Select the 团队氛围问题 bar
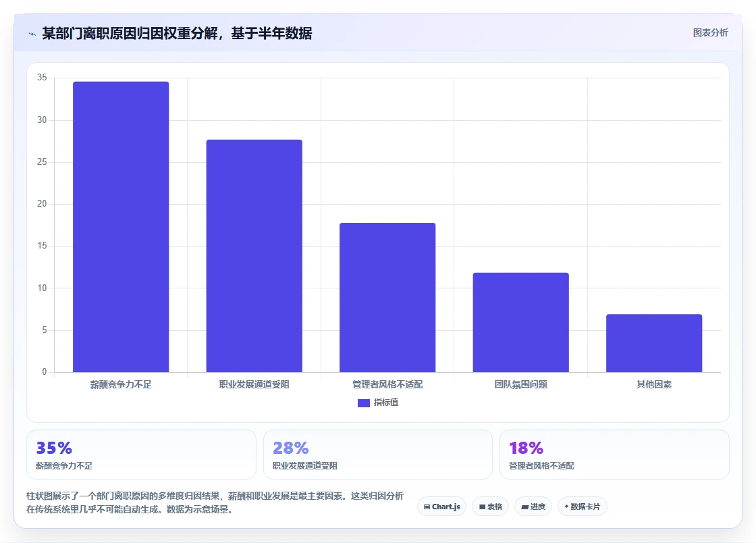This screenshot has width=756, height=543. tap(520, 323)
